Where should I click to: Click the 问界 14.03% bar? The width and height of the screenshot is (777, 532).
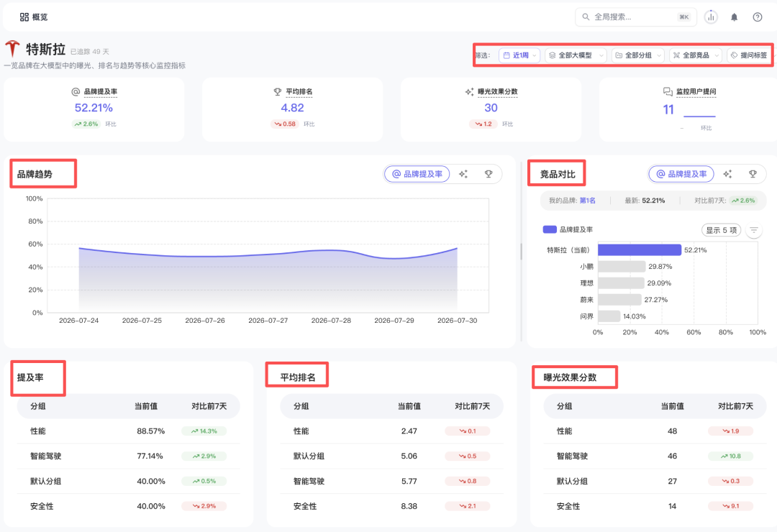(609, 316)
